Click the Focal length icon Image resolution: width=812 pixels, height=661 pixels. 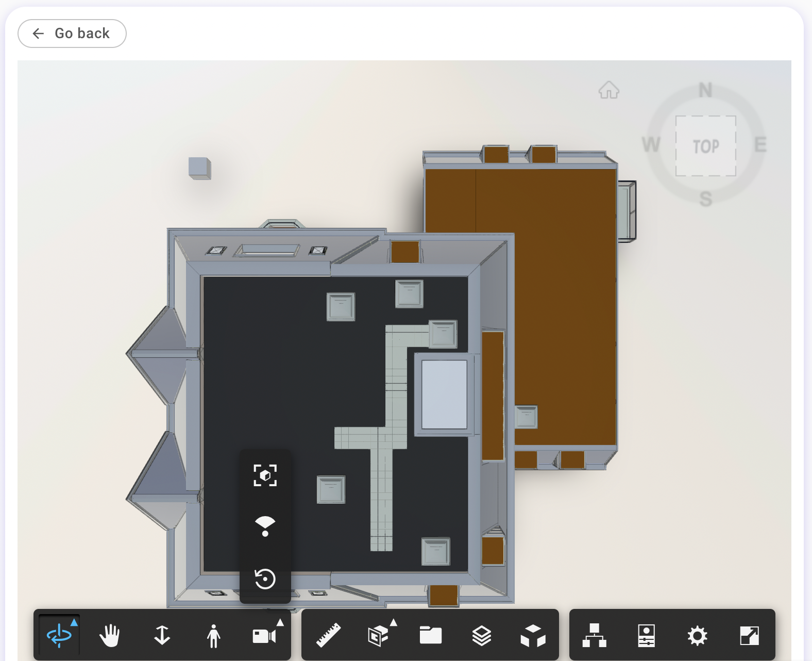click(x=265, y=526)
